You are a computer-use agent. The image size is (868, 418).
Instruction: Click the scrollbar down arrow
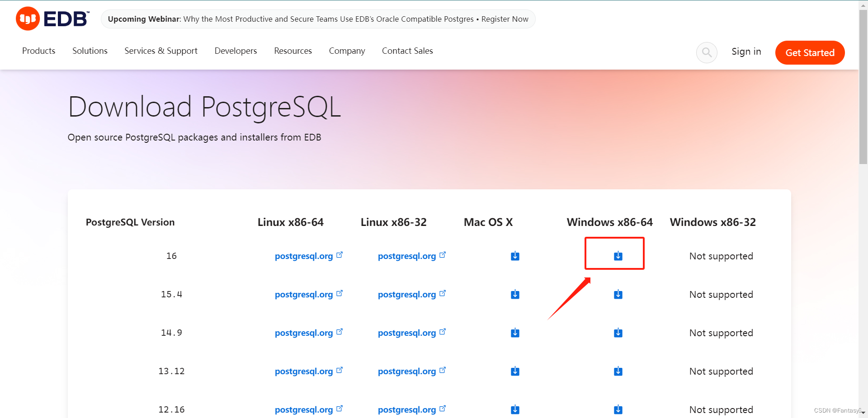pyautogui.click(x=863, y=413)
